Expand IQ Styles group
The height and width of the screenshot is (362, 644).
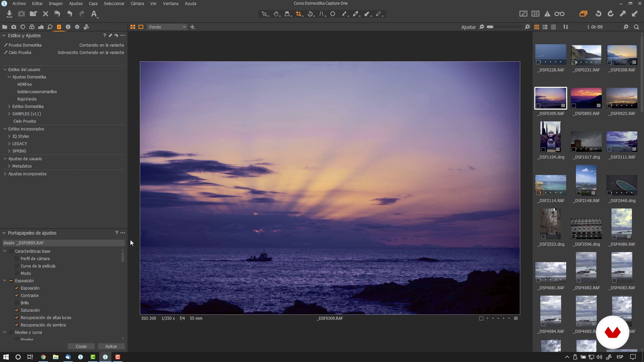[9, 136]
